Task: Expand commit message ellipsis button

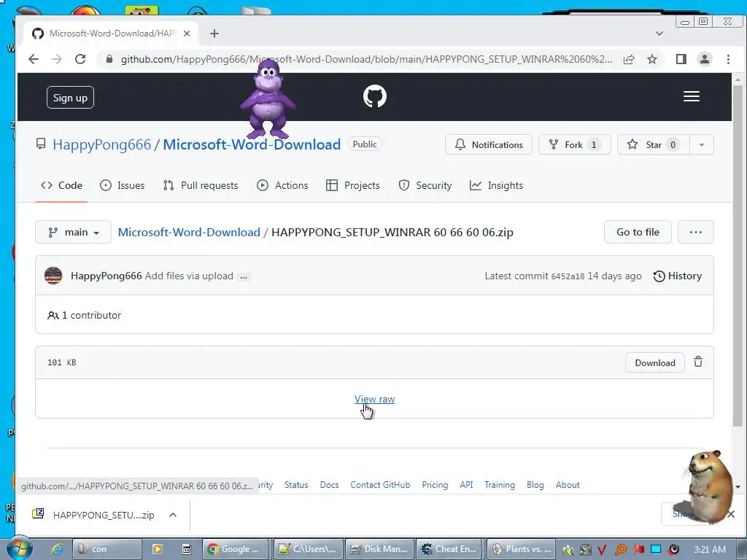Action: coord(244,276)
